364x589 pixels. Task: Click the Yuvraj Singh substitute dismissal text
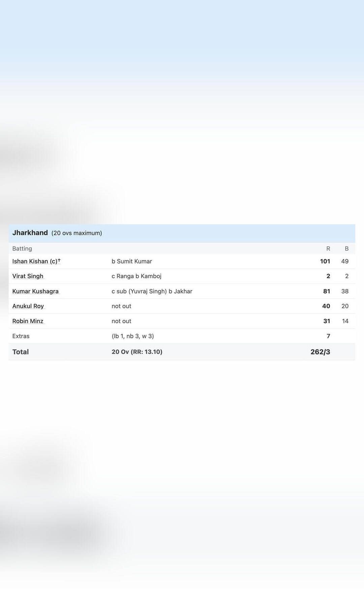(152, 291)
